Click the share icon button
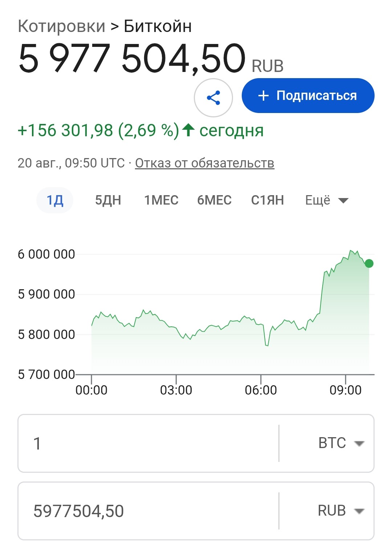The width and height of the screenshot is (392, 548). [x=213, y=98]
